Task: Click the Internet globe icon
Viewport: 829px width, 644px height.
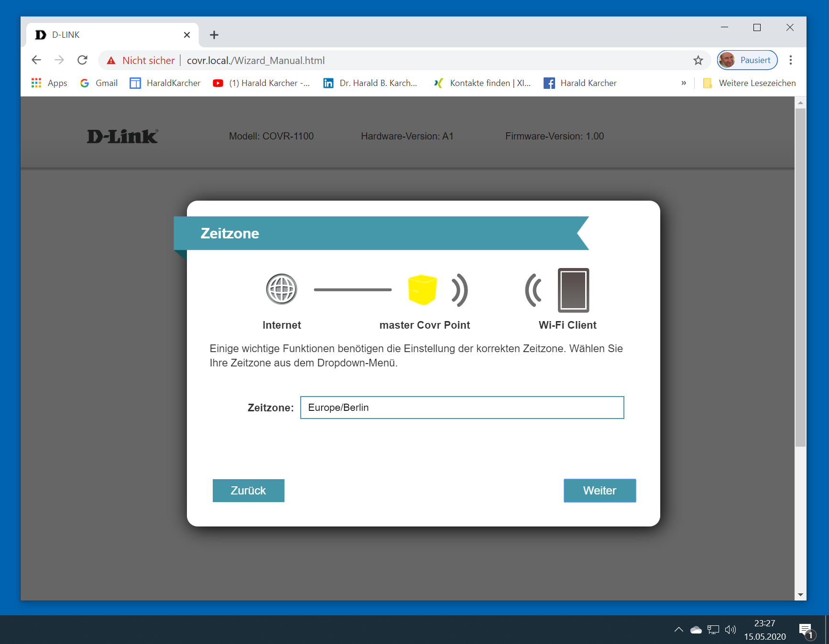Action: tap(282, 289)
